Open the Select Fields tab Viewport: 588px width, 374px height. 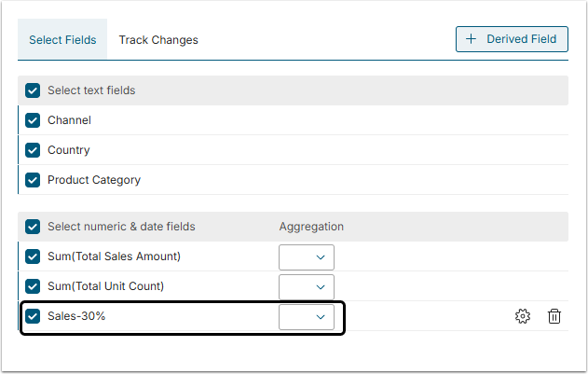[x=62, y=40]
